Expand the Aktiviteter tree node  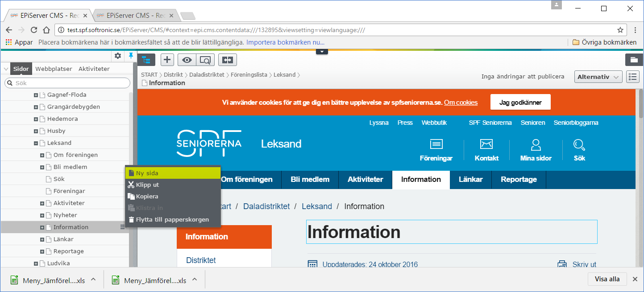tap(42, 203)
